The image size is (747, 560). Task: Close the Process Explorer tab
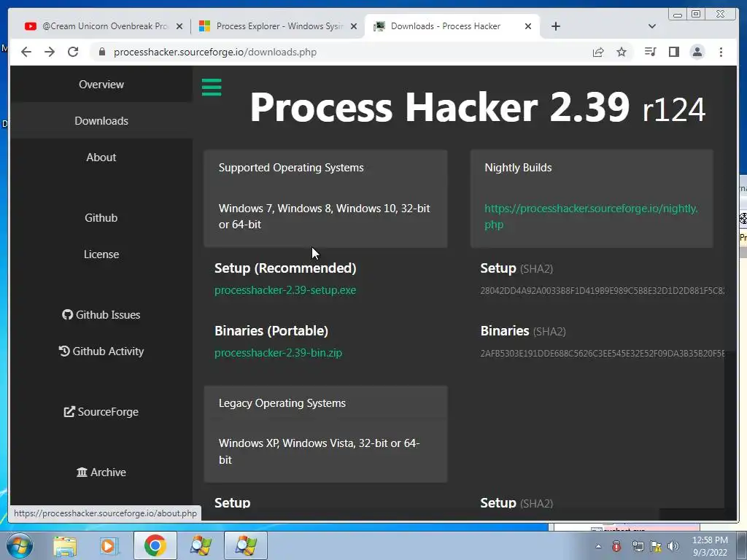pos(354,26)
